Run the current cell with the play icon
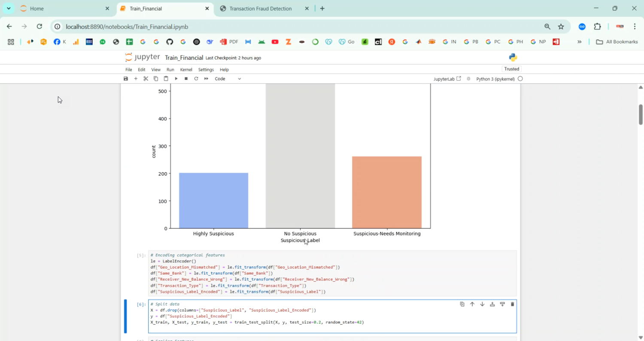 (176, 79)
